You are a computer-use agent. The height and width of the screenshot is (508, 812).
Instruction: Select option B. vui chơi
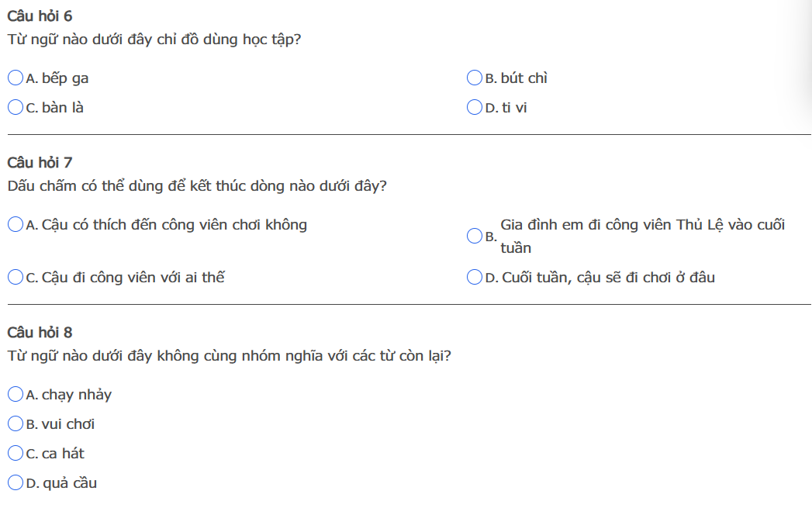coord(16,424)
